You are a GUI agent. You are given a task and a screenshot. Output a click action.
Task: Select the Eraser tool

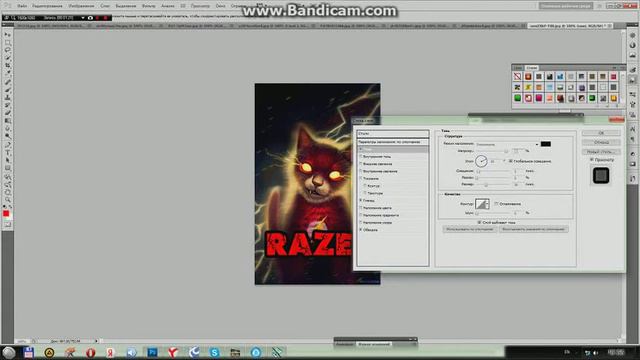click(7, 113)
